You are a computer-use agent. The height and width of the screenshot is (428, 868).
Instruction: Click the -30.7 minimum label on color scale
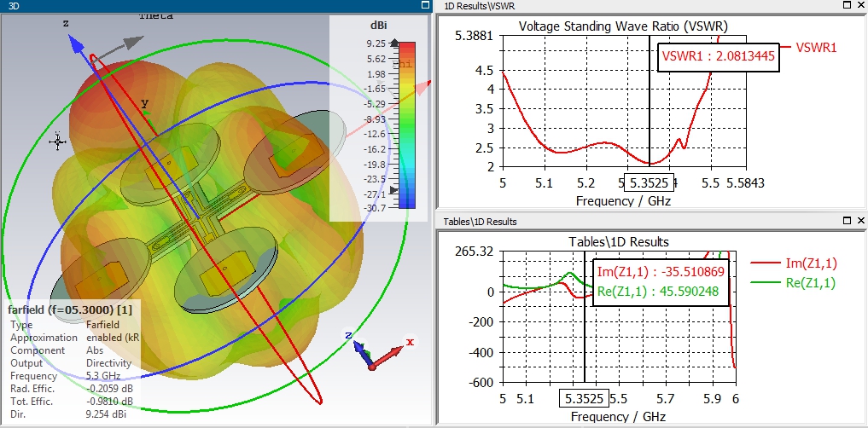374,207
